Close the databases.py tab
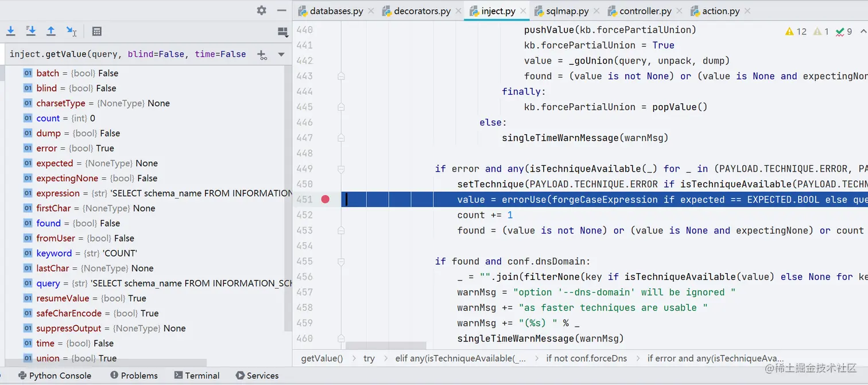 [x=371, y=11]
